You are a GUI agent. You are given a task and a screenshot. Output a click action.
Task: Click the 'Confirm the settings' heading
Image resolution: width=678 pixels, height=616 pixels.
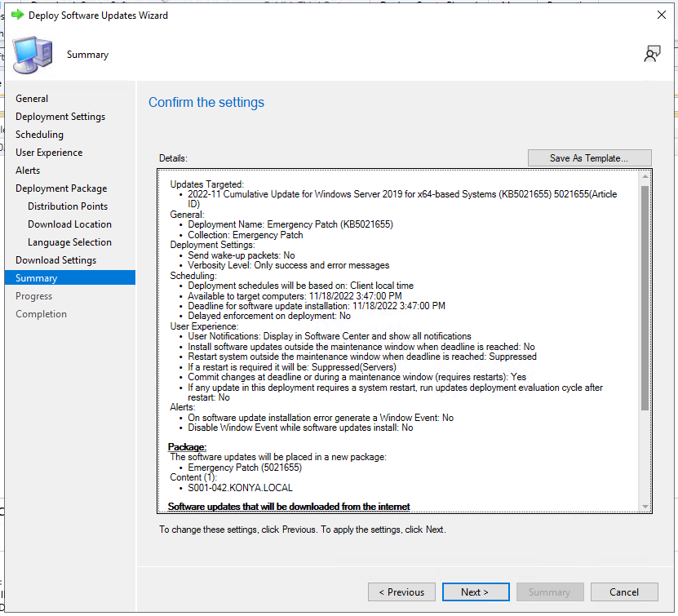pos(206,103)
